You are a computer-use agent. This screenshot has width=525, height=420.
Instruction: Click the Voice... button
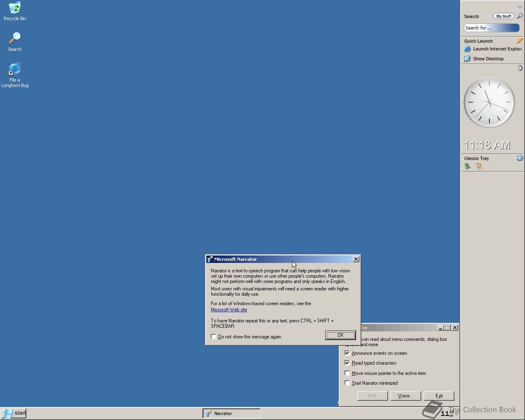click(405, 396)
